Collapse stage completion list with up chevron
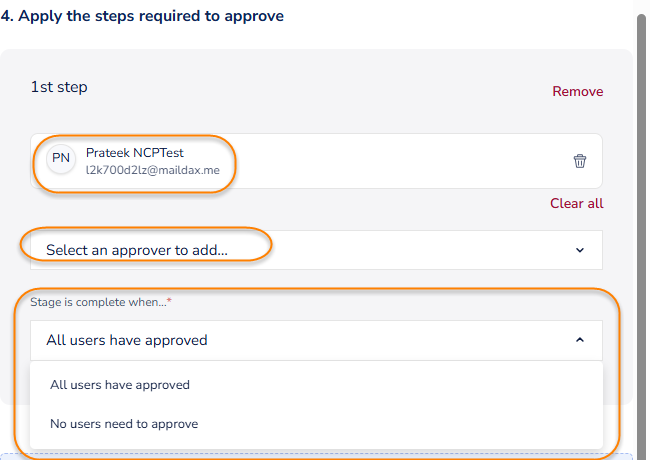This screenshot has width=667, height=460. click(580, 340)
